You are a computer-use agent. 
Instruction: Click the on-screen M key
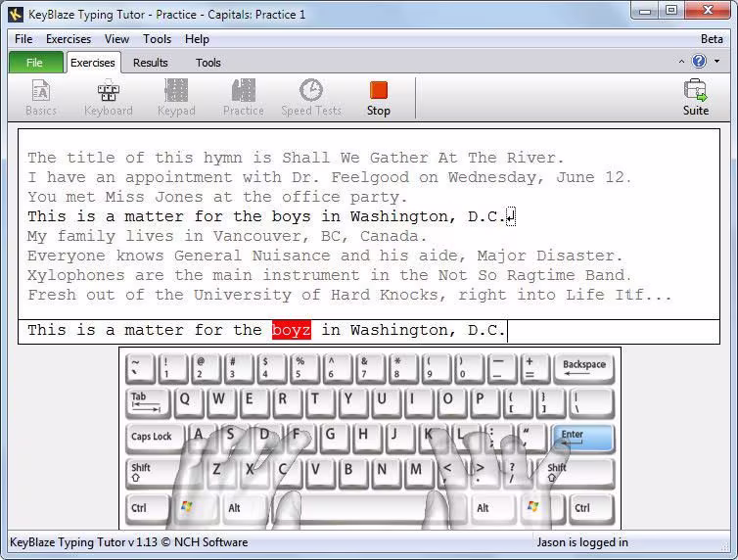tap(419, 473)
